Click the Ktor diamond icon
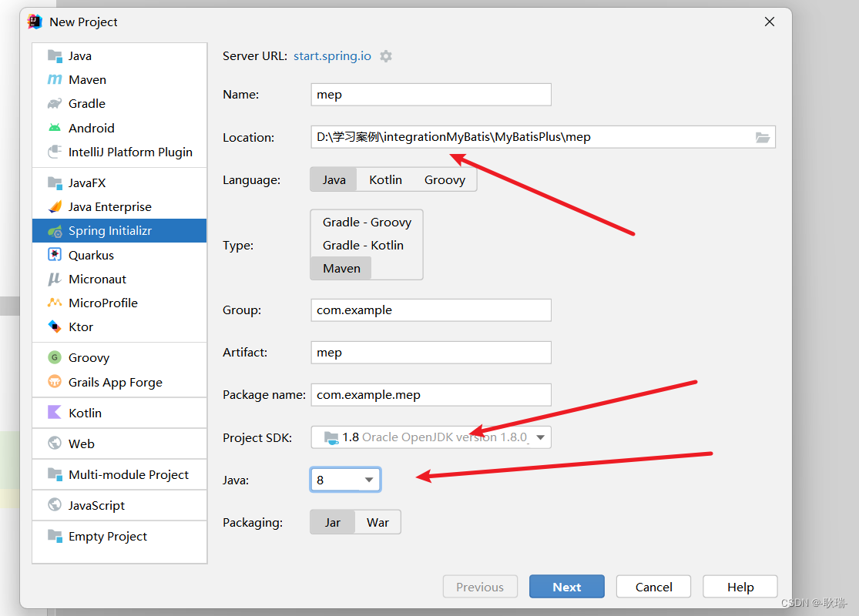Viewport: 859px width, 616px height. pyautogui.click(x=55, y=327)
